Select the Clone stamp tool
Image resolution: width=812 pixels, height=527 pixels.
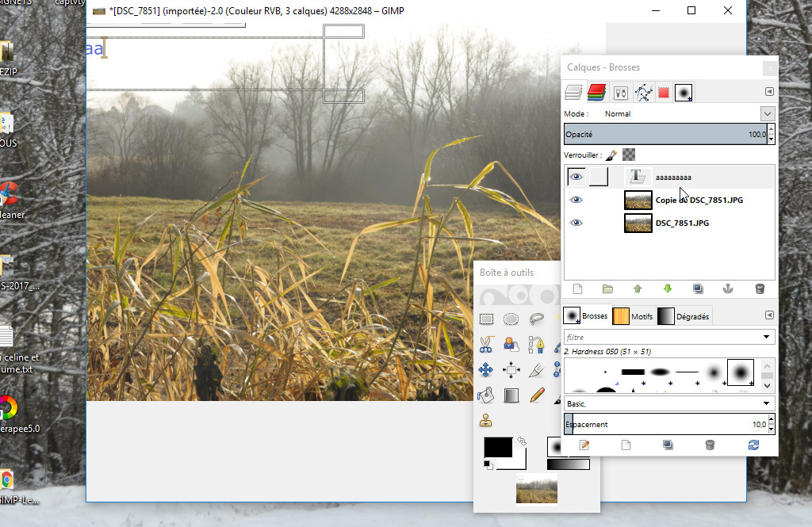coord(486,420)
